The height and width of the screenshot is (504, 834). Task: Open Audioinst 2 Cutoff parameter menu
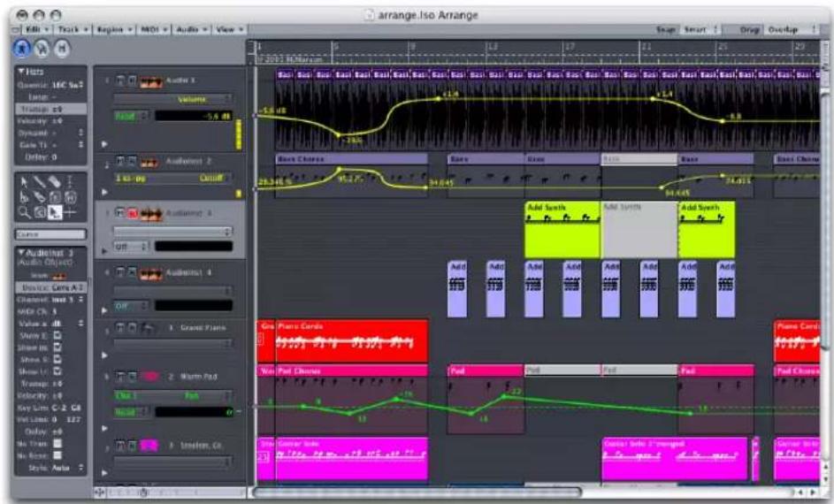(173, 179)
